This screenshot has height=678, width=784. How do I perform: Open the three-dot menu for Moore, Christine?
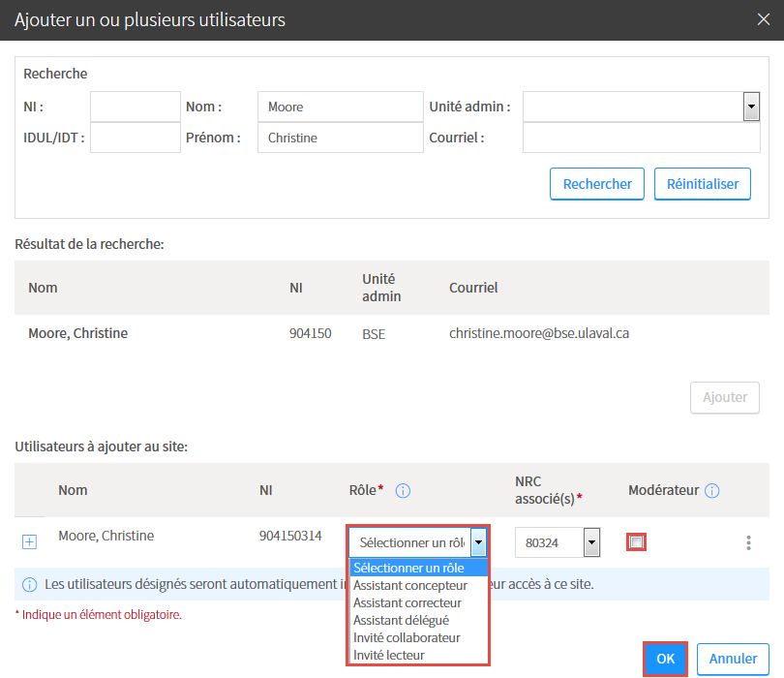tap(748, 543)
